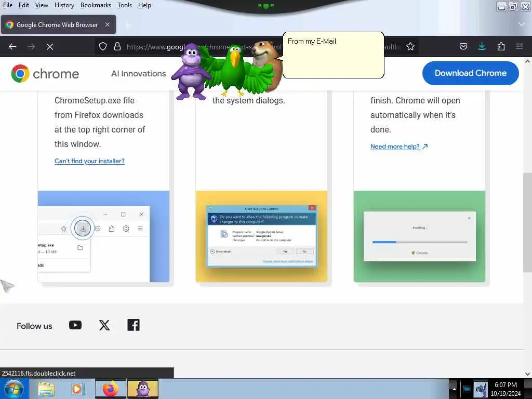This screenshot has width=532, height=399.
Task: Open the Need more help link
Action: pos(399,146)
